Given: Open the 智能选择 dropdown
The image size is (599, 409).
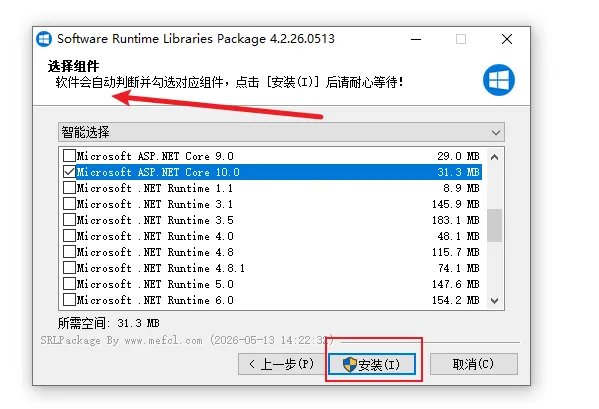Looking at the screenshot, I should [281, 132].
